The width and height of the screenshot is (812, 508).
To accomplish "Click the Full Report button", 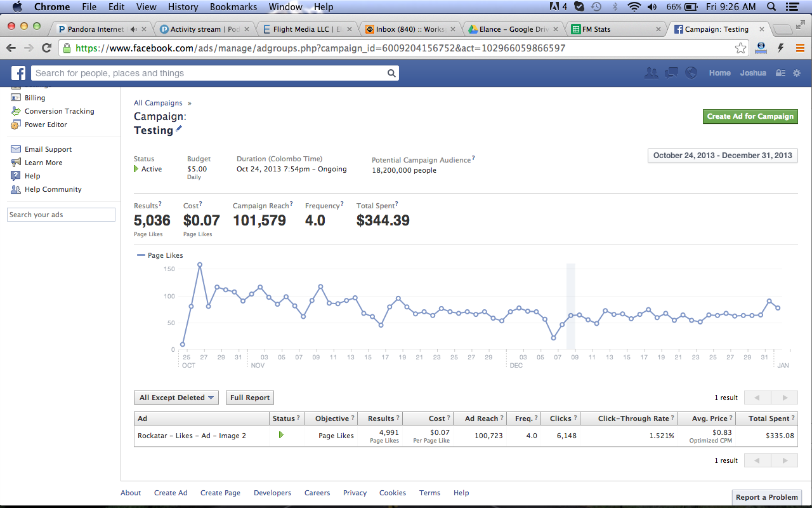I will (x=250, y=398).
